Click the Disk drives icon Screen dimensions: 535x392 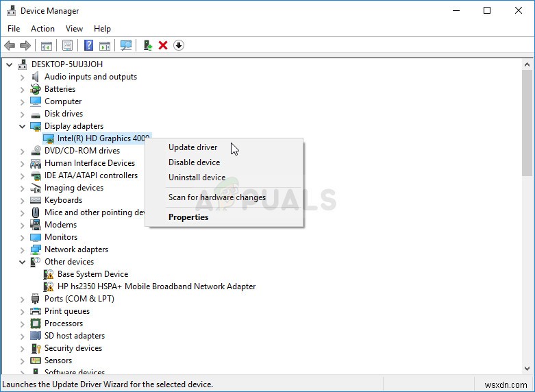coord(36,114)
